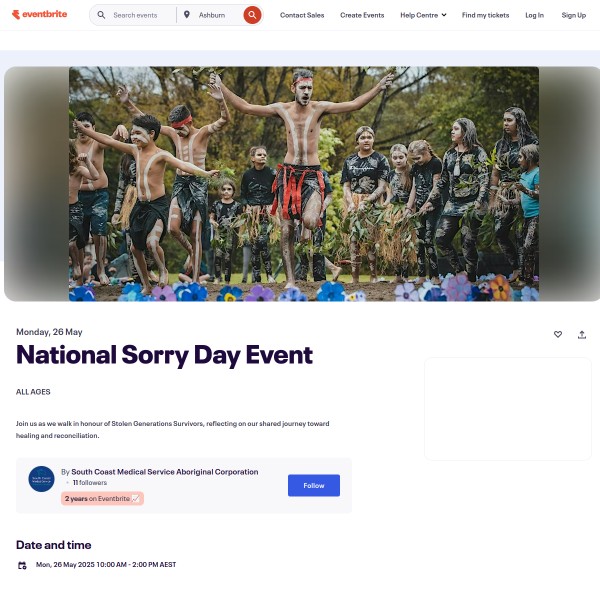Focus the Search events input field

click(x=142, y=15)
